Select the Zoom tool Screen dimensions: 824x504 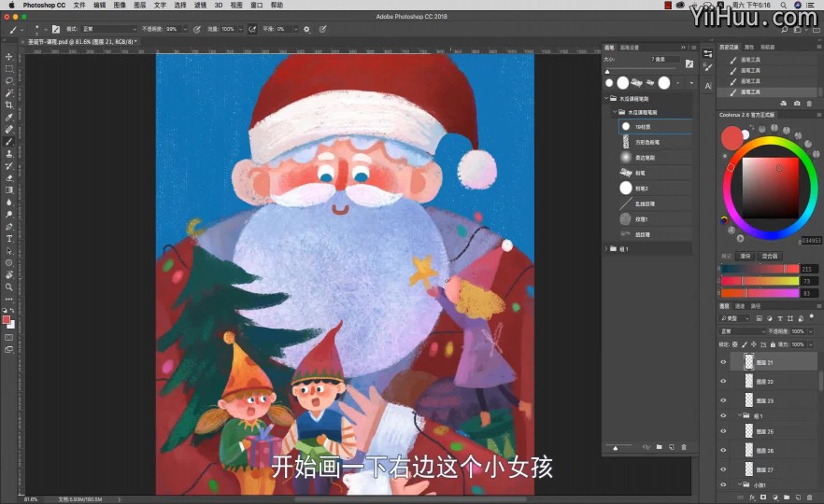click(x=9, y=287)
